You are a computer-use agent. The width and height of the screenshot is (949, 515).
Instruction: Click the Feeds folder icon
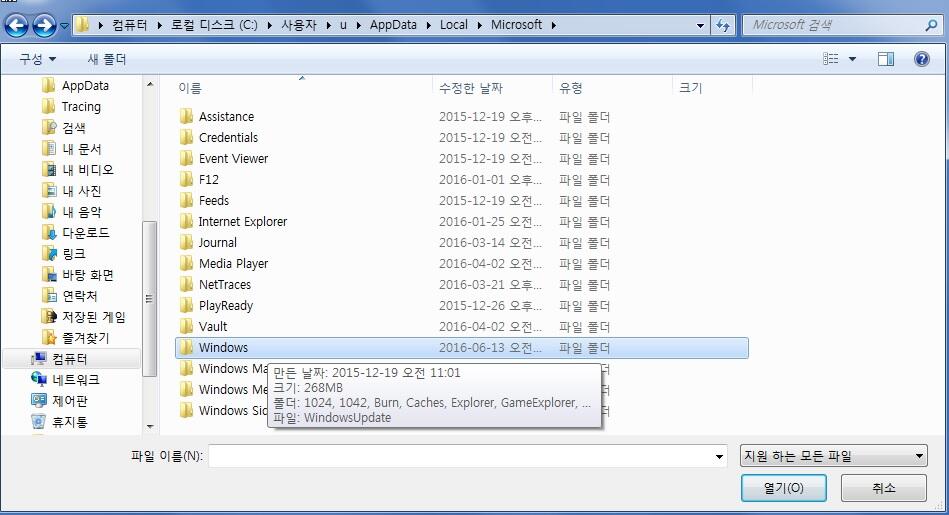tap(187, 201)
